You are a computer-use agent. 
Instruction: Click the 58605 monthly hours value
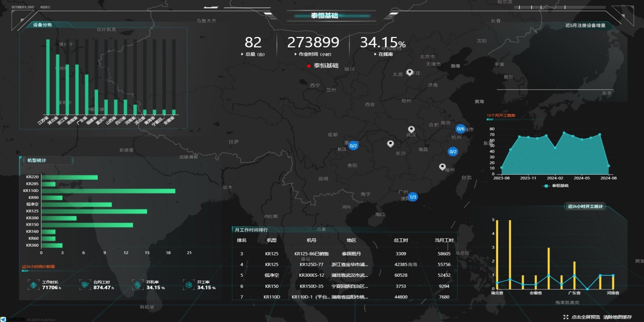pos(444,254)
